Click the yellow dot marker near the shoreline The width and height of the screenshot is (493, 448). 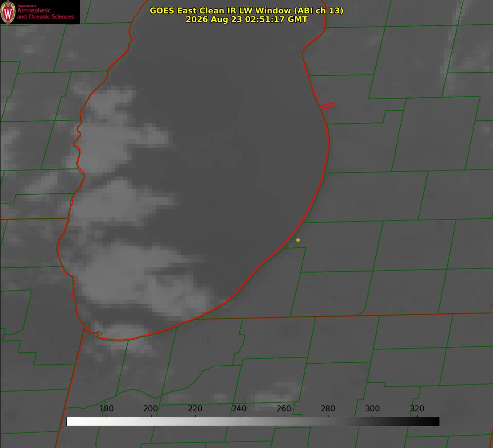pos(298,240)
